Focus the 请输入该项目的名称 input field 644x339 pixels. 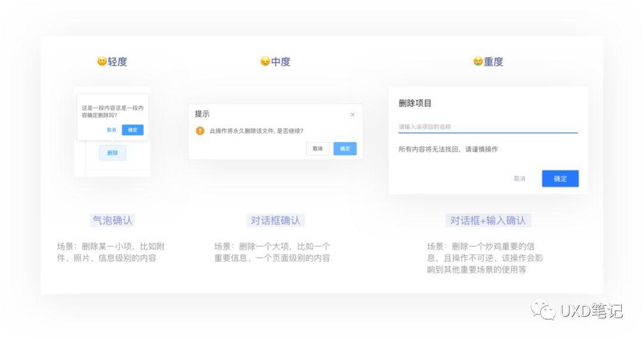[x=488, y=127]
